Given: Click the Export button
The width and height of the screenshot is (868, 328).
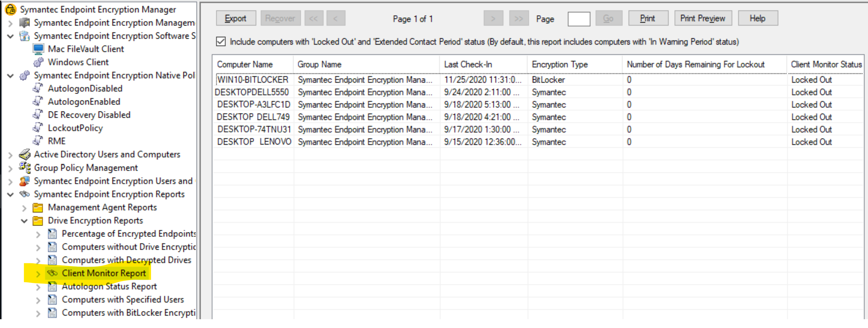Looking at the screenshot, I should 236,18.
